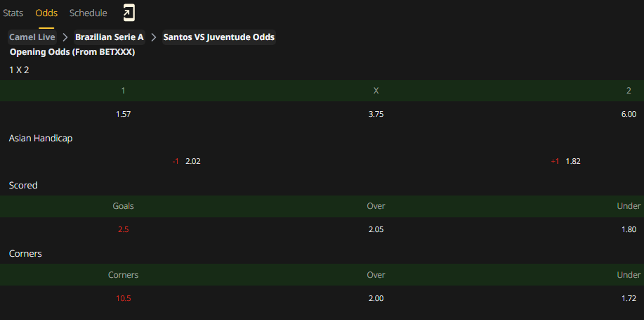Choose Over 2.5 goals at 2.05
The width and height of the screenshot is (644, 320).
pyautogui.click(x=376, y=229)
